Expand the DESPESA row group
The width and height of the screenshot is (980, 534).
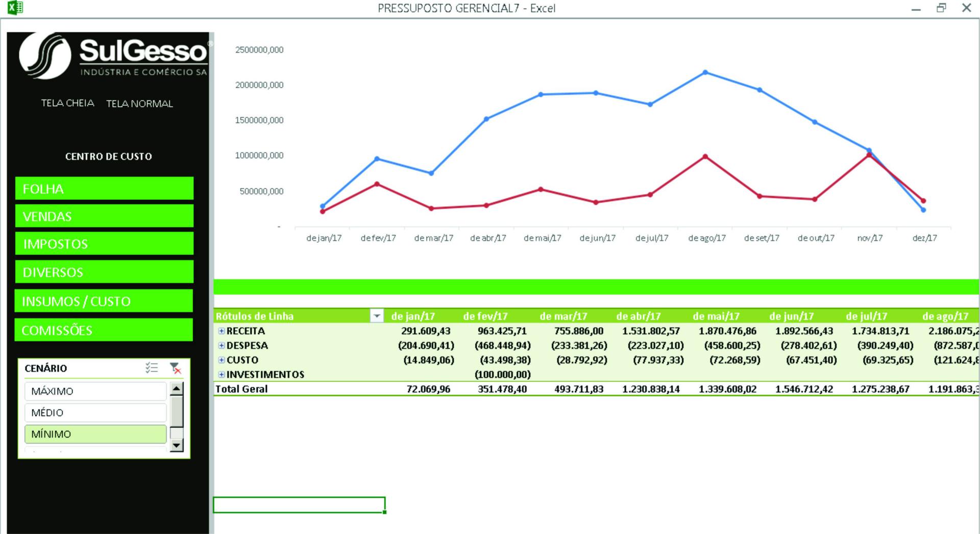tap(222, 345)
